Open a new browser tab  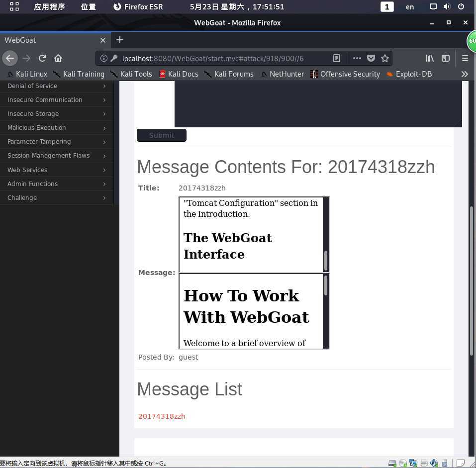click(x=119, y=40)
